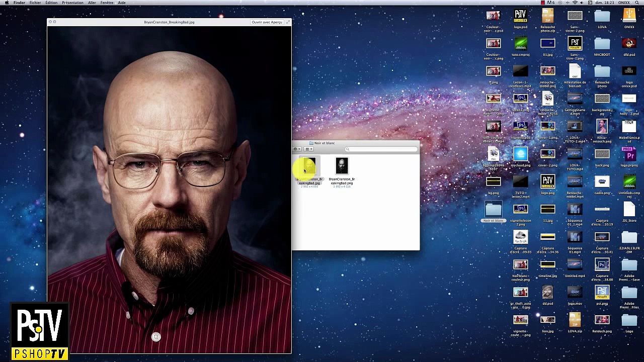Select the tuto.cmproj file icon
Viewport: 644px width, 362px height.
click(x=520, y=44)
